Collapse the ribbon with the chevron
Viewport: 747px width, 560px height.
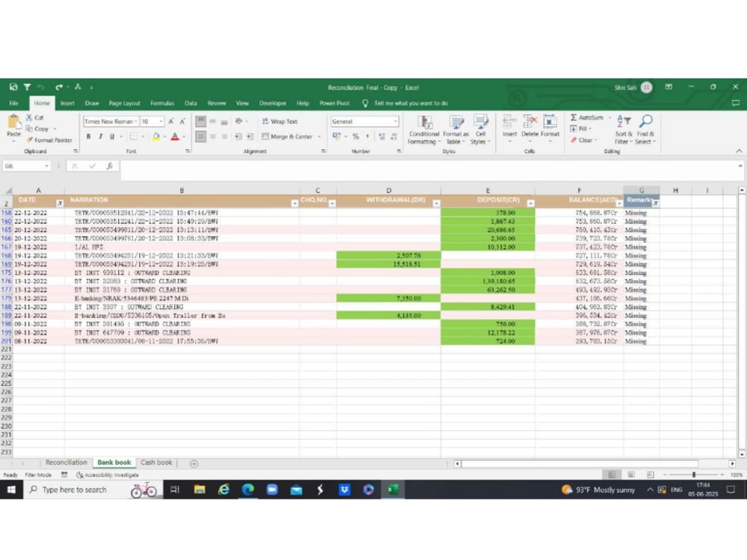click(x=739, y=151)
